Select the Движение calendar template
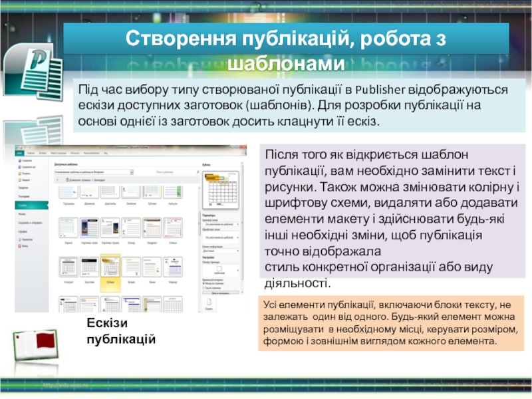This screenshot has width=532, height=399. (x=90, y=192)
